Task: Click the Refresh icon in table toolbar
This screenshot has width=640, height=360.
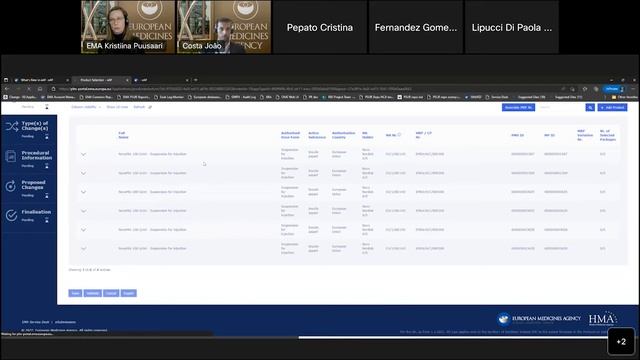Action: point(150,107)
